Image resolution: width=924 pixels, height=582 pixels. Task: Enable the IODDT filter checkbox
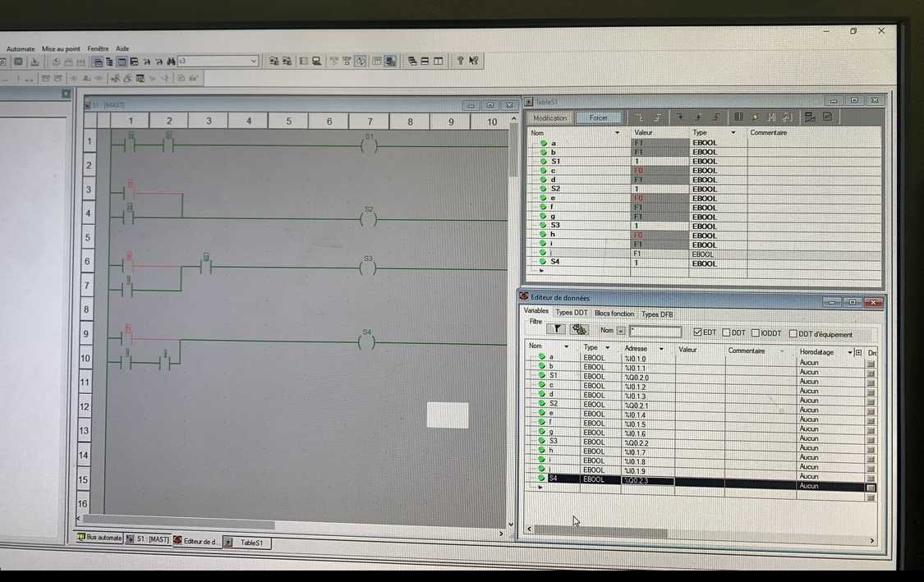pos(756,333)
